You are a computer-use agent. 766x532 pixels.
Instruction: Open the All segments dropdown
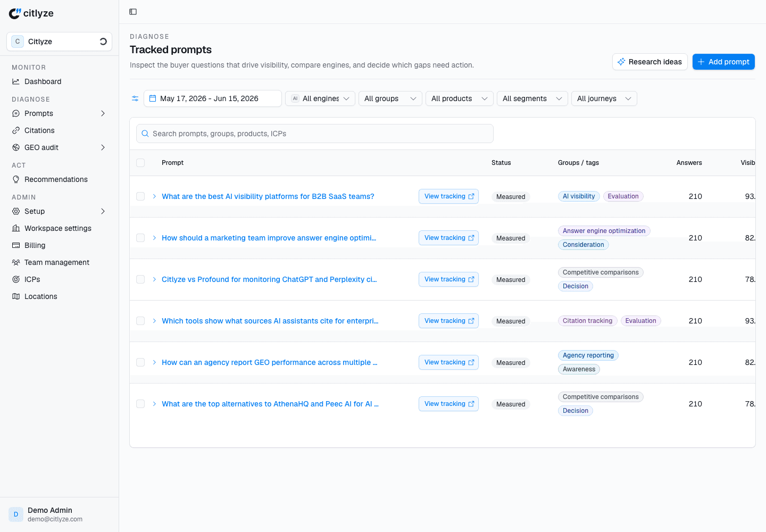(x=532, y=98)
